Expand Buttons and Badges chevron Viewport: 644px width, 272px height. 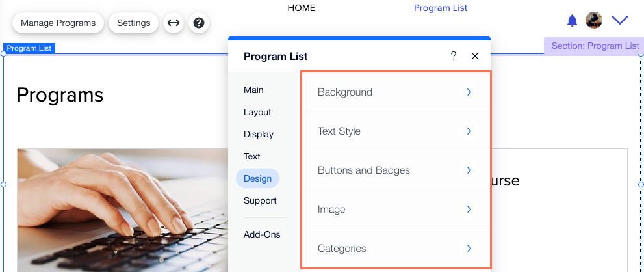[x=469, y=170]
